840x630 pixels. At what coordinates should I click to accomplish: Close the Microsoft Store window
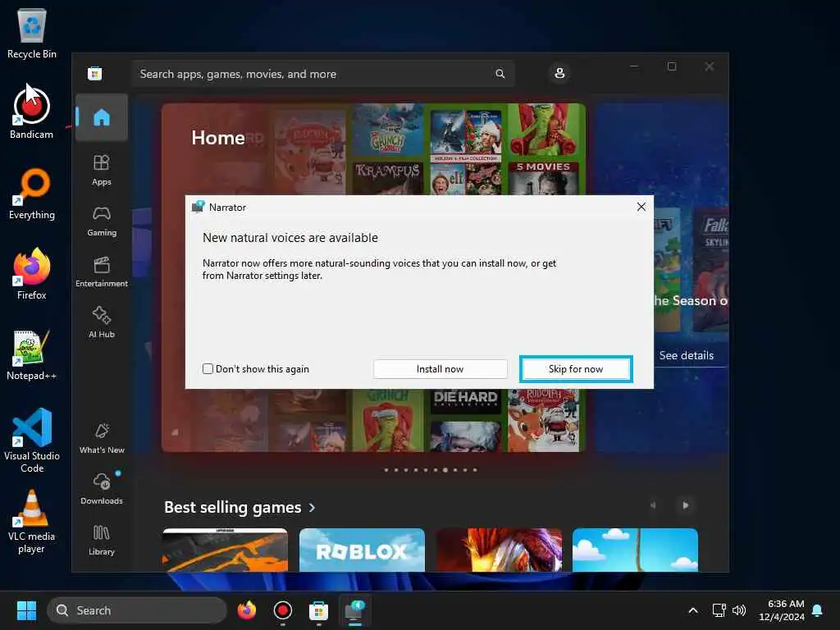coord(710,66)
